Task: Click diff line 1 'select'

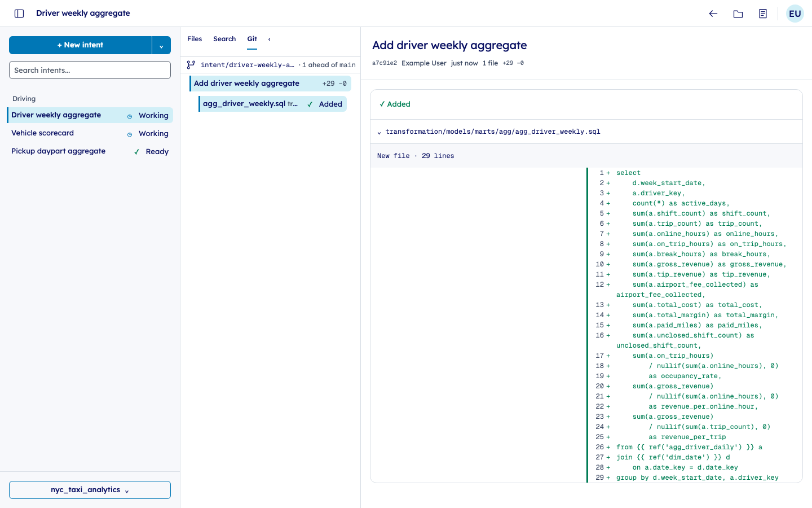Action: click(x=695, y=173)
